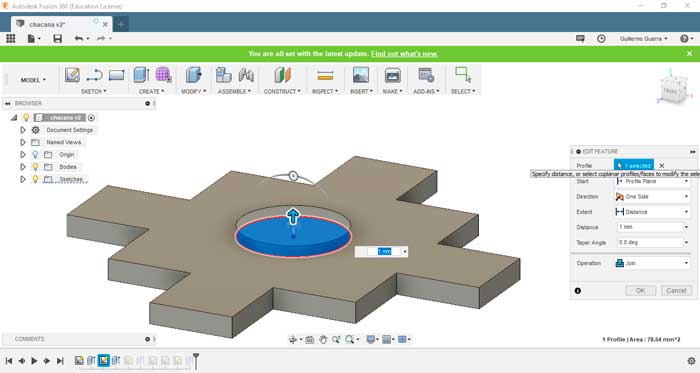The image size is (700, 373).
Task: Open the ASSEMBLE menu
Action: 234,91
